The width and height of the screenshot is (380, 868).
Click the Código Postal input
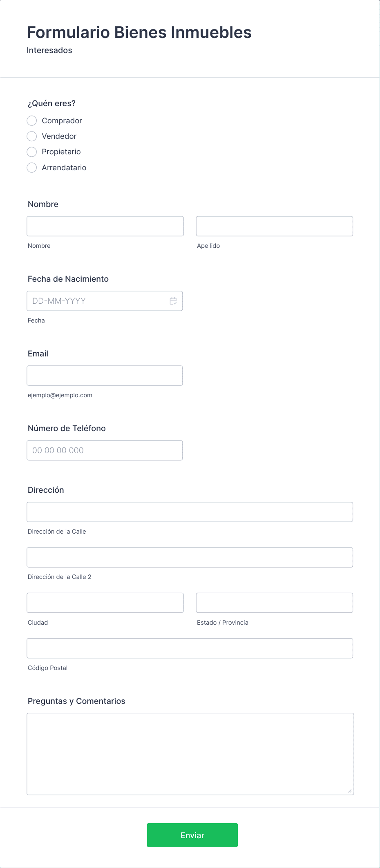(190, 648)
